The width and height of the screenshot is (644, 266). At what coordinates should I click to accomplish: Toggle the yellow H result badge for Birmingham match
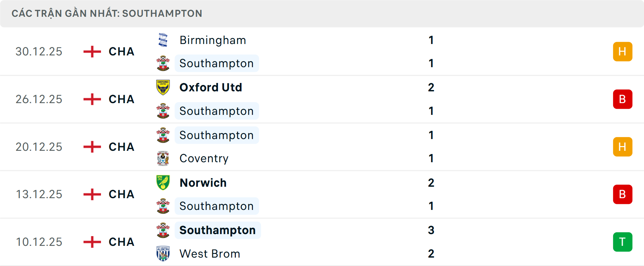click(623, 51)
